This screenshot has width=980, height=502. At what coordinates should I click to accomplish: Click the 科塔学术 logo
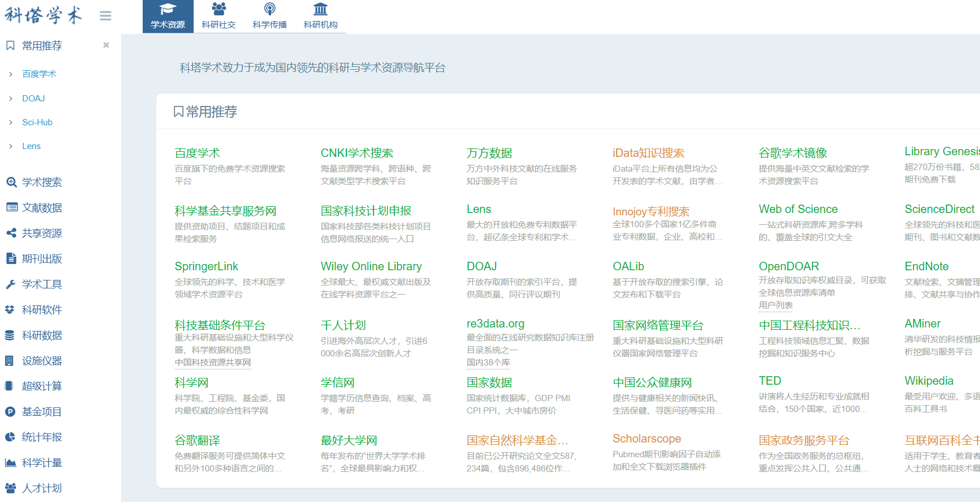[x=44, y=15]
